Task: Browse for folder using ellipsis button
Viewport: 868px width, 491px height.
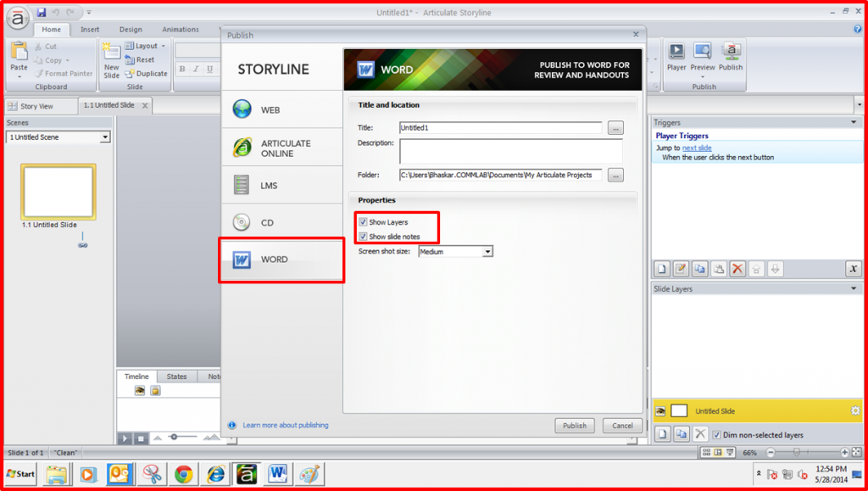Action: (x=615, y=175)
